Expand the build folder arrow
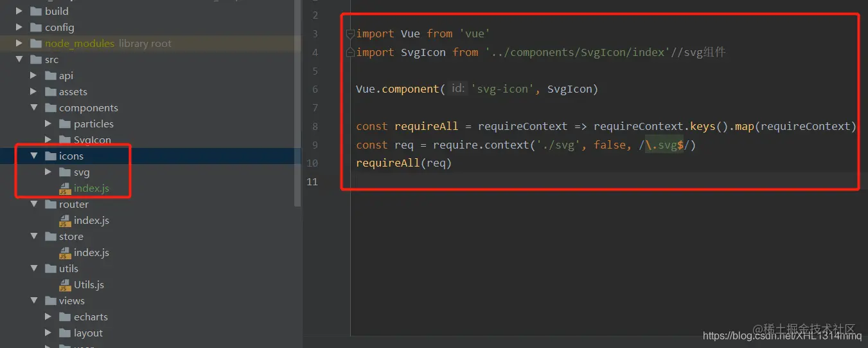 pyautogui.click(x=19, y=11)
